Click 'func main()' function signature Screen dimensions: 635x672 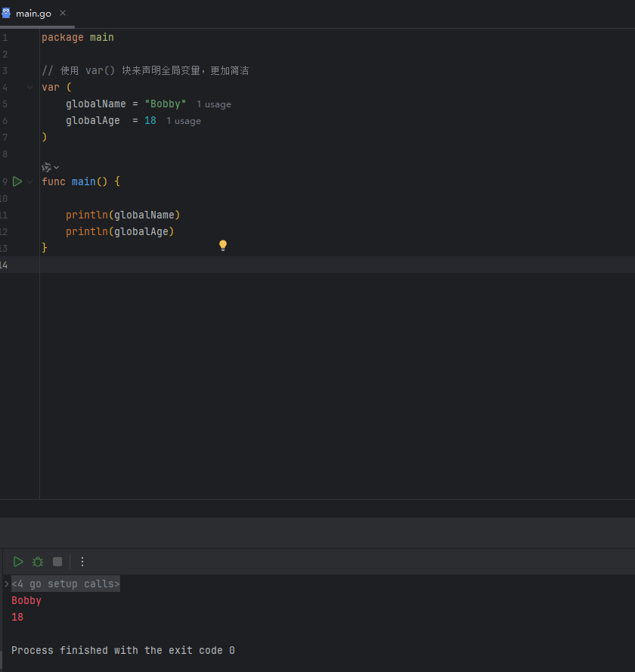(74, 181)
